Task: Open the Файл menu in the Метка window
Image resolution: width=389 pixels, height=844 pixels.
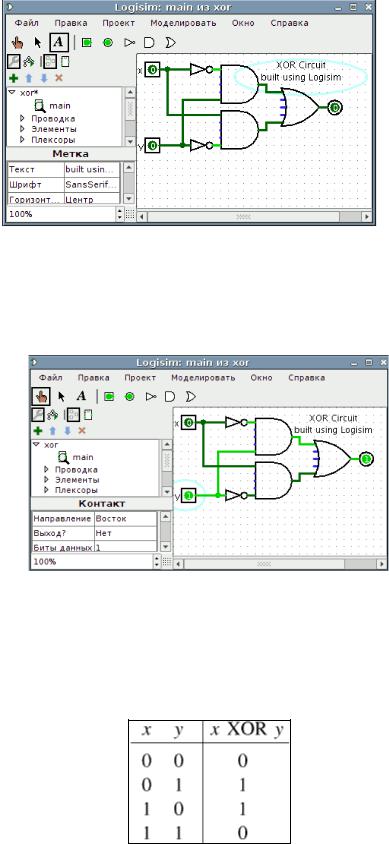Action: (x=26, y=23)
